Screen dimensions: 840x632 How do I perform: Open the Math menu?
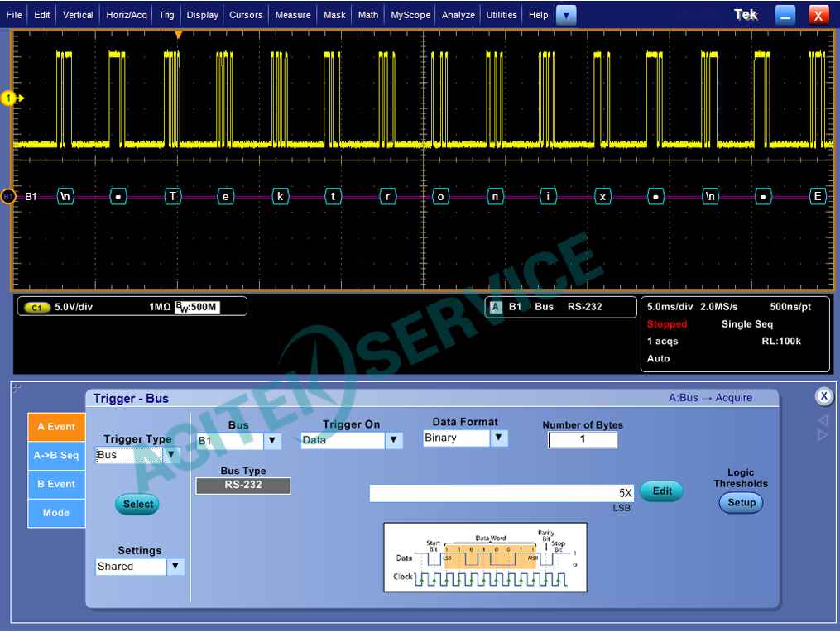coord(368,15)
